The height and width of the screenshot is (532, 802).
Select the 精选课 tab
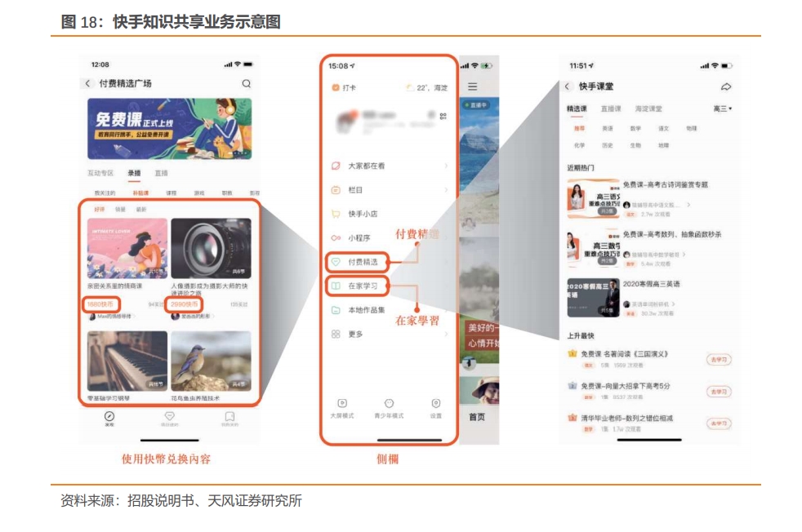[577, 109]
